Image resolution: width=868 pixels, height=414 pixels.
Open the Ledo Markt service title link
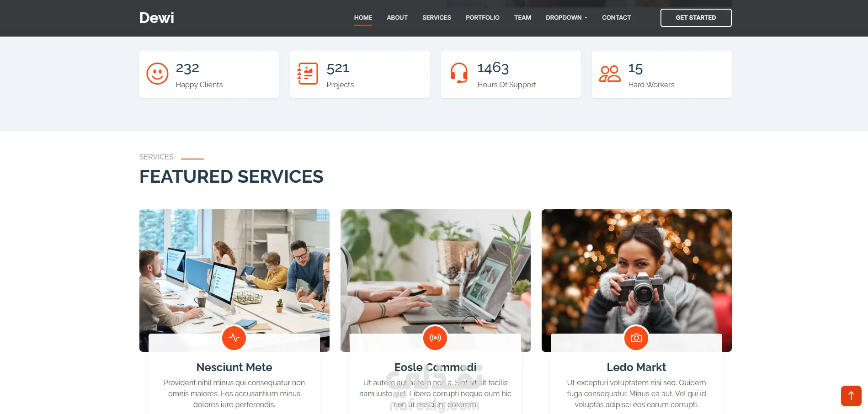636,367
